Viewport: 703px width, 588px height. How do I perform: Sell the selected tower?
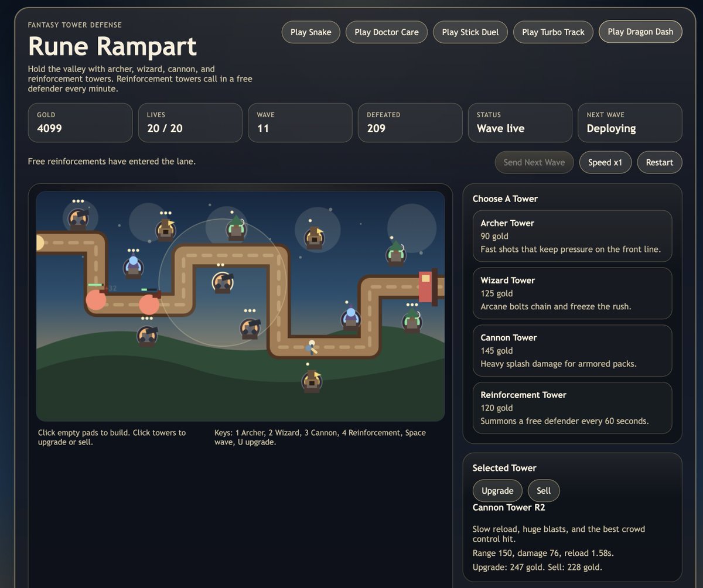(543, 491)
